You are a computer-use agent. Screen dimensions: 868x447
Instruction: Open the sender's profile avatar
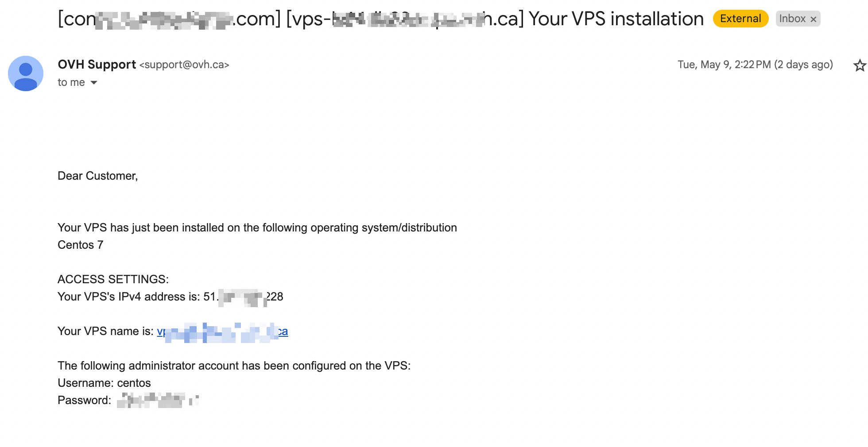tap(26, 73)
